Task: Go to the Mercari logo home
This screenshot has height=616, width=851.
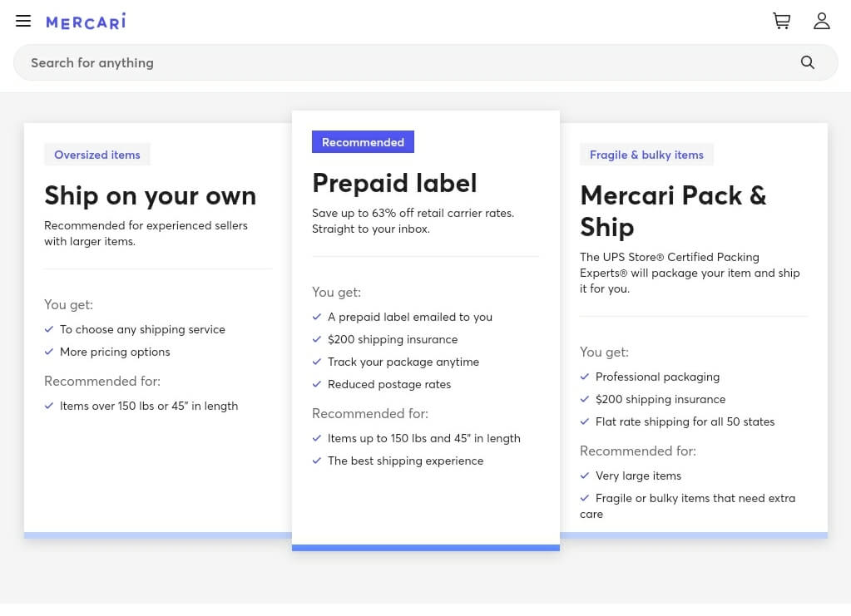Action: tap(86, 21)
